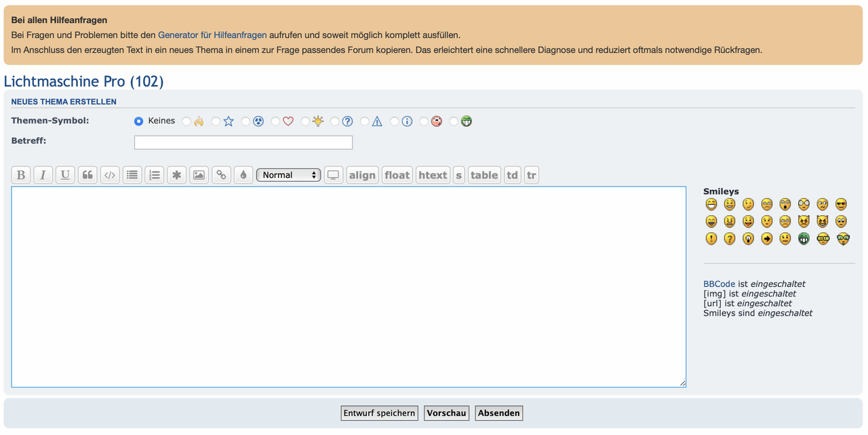Select the warning triangle topic symbol
Image resolution: width=868 pixels, height=435 pixels.
coord(365,121)
